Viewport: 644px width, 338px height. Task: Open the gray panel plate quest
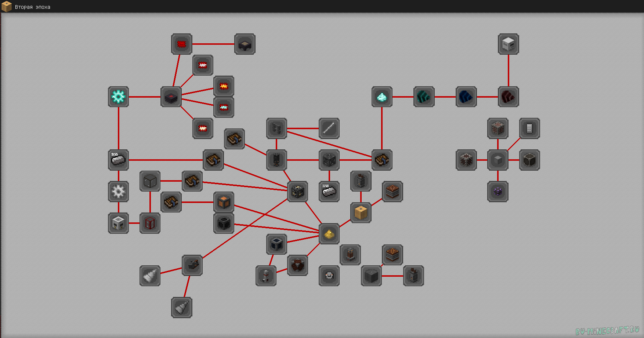click(529, 128)
